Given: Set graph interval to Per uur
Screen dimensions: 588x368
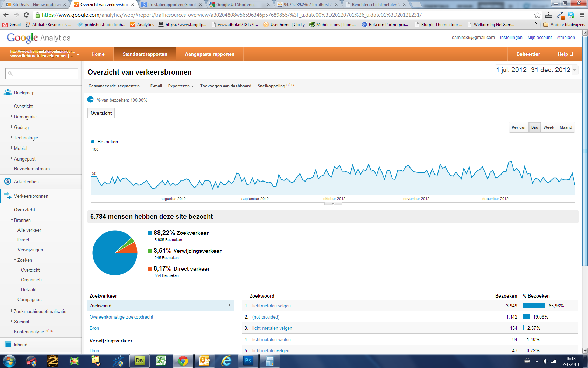Looking at the screenshot, I should click(519, 127).
